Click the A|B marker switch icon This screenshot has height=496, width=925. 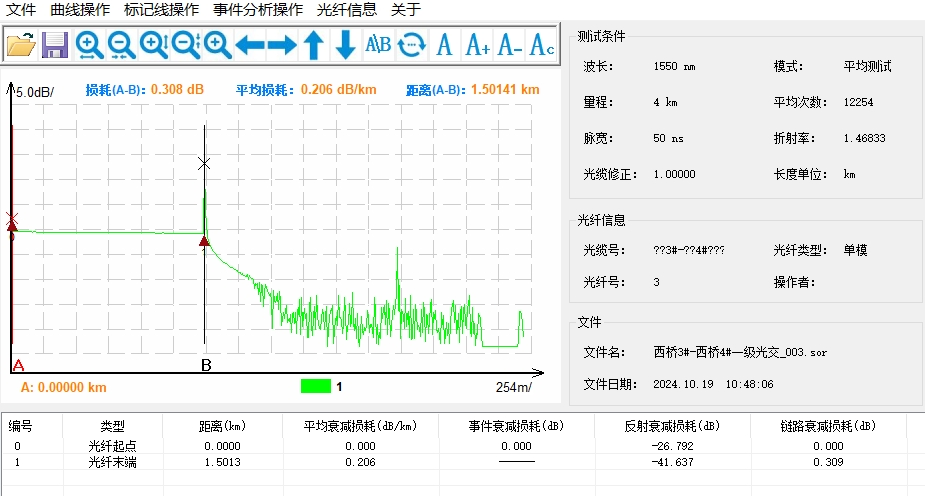[378, 44]
